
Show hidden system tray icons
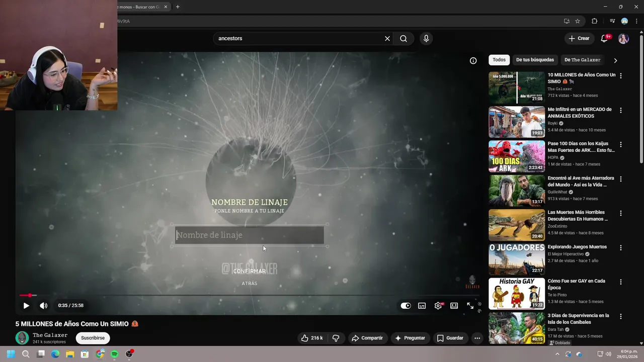click(x=557, y=354)
